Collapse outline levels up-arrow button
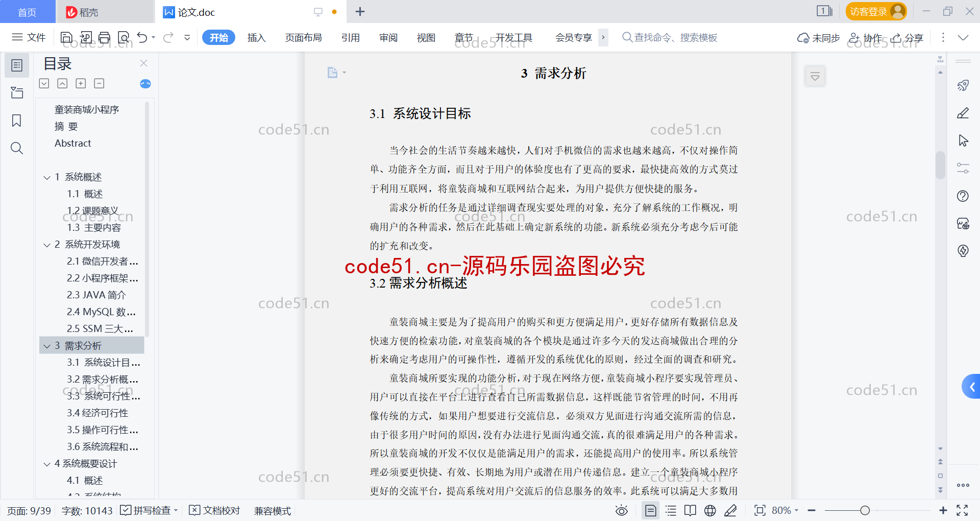The height and width of the screenshot is (521, 980). 62,83
